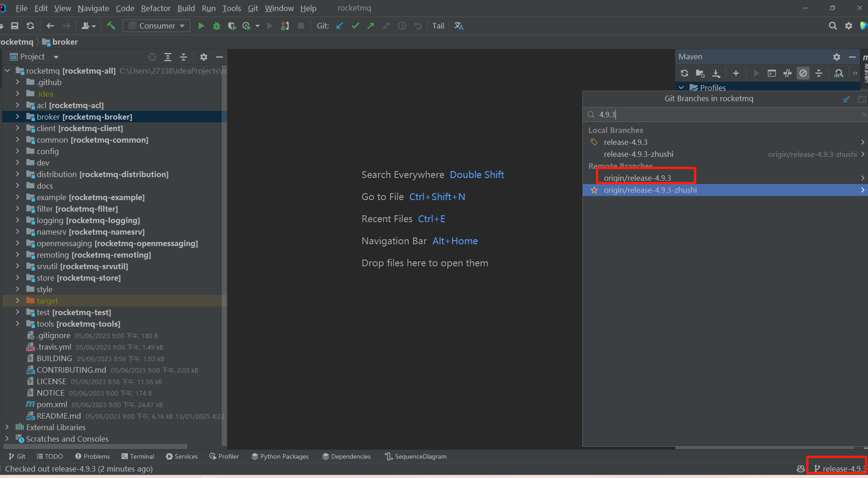Screen dimensions: 868x478
Task: Toggle favorite star on origin/release-4.9.3-zhushi
Action: [x=594, y=190]
